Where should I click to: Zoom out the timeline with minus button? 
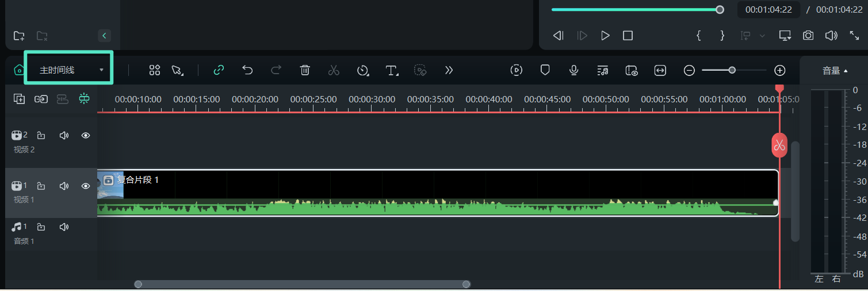point(689,70)
